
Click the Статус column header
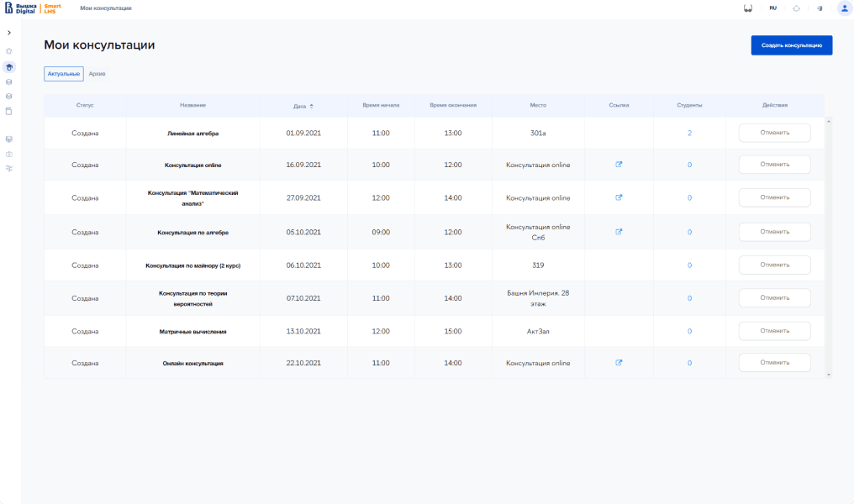(x=85, y=105)
